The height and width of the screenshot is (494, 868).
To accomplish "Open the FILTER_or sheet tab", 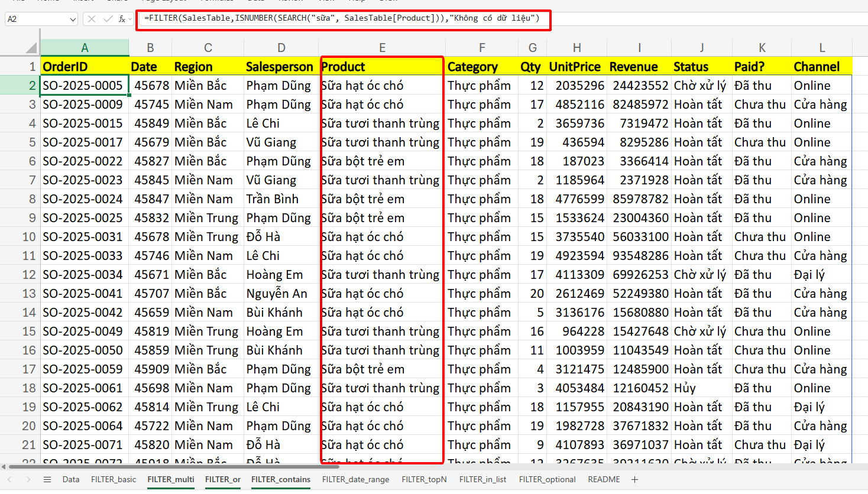I will point(223,479).
